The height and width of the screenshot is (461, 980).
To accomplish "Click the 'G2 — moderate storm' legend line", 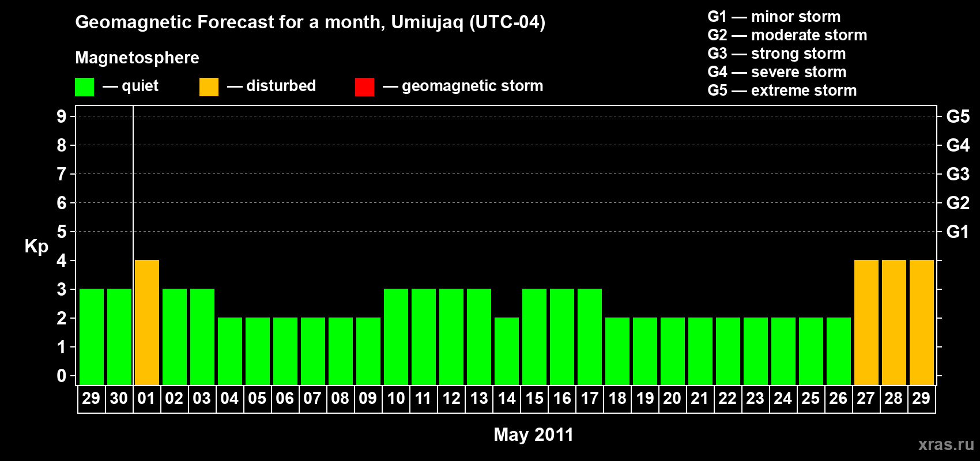I will [787, 35].
